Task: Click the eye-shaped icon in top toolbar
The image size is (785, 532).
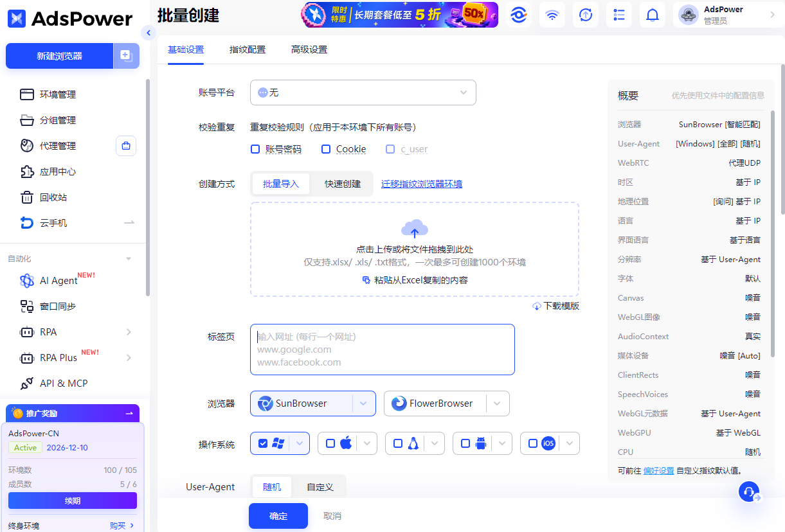Action: (519, 15)
